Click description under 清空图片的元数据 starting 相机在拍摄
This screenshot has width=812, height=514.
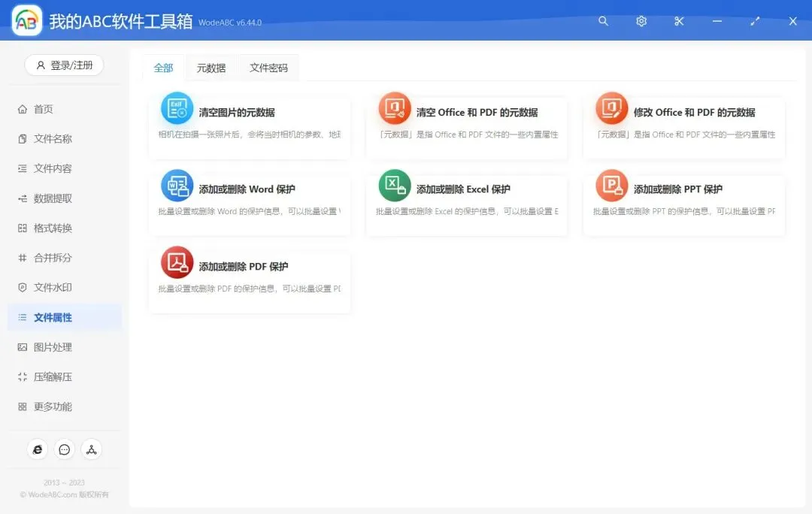pyautogui.click(x=250, y=135)
